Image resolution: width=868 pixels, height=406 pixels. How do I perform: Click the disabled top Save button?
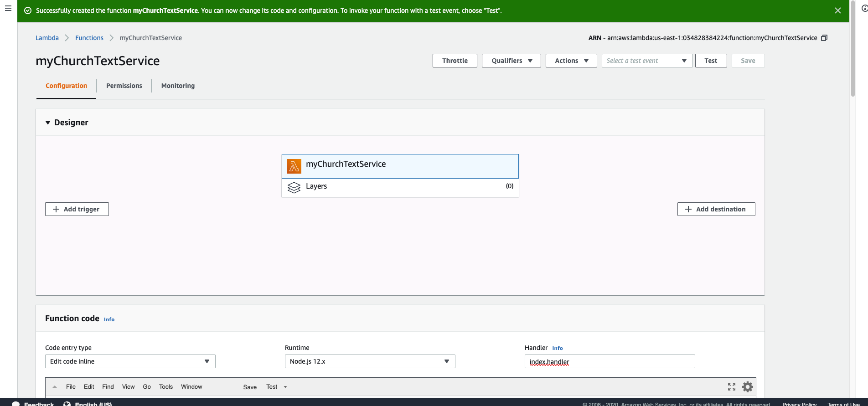748,61
